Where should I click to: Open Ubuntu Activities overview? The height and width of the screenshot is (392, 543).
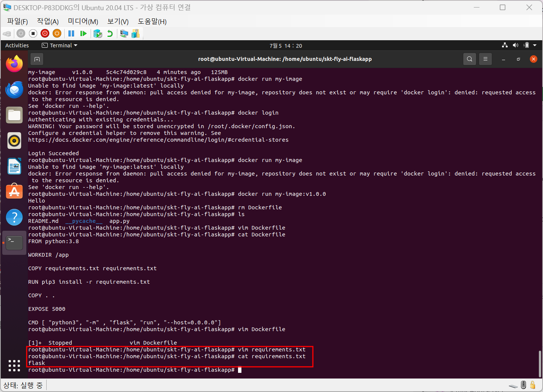point(17,45)
